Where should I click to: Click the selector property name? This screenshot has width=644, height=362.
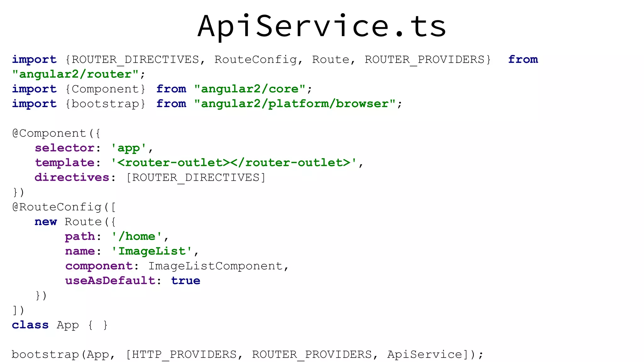[65, 148]
